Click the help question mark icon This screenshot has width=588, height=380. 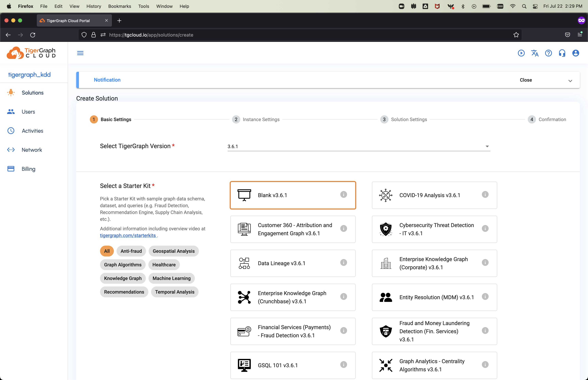548,53
